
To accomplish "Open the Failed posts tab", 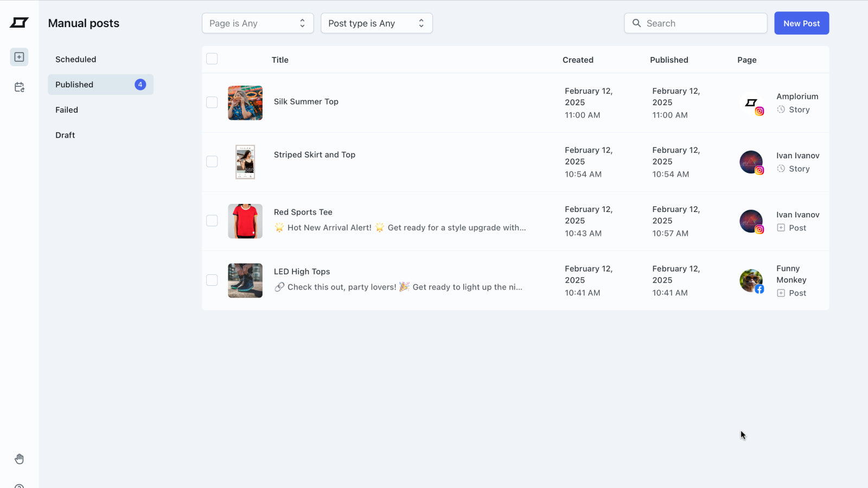I will point(67,110).
